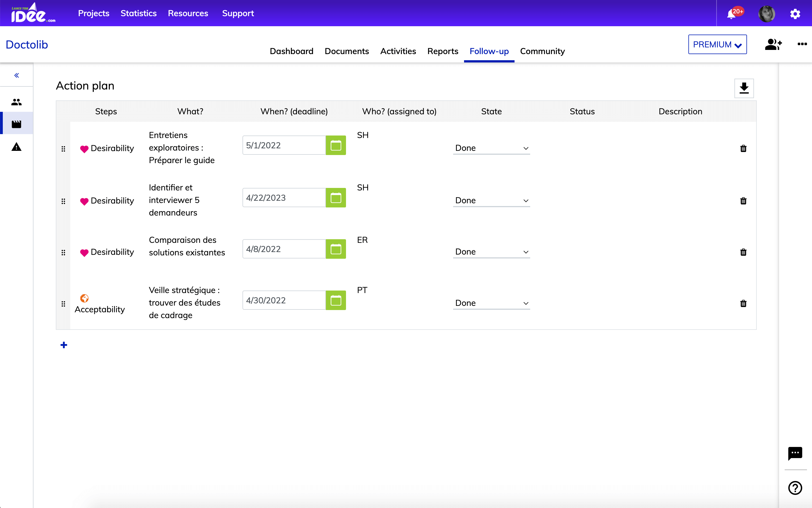Image resolution: width=812 pixels, height=508 pixels.
Task: Delete the Entretiens exploratoires action row
Action: (x=743, y=149)
